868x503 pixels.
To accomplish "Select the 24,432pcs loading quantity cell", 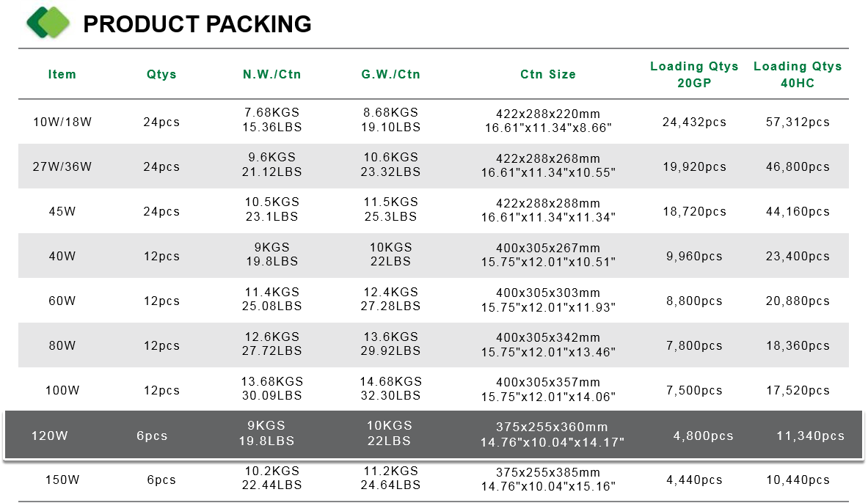I will [x=694, y=122].
